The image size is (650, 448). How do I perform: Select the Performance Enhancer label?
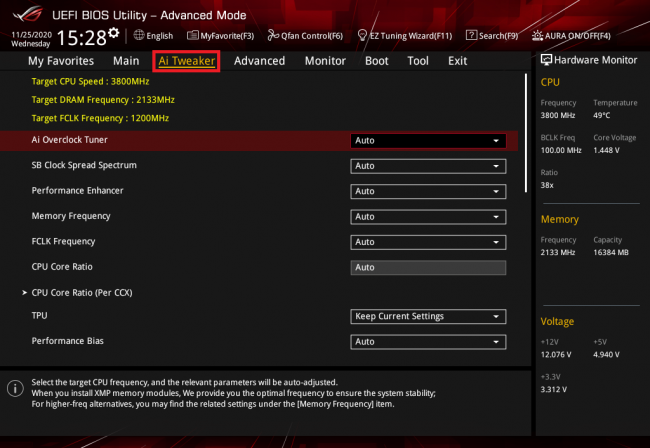pyautogui.click(x=78, y=191)
